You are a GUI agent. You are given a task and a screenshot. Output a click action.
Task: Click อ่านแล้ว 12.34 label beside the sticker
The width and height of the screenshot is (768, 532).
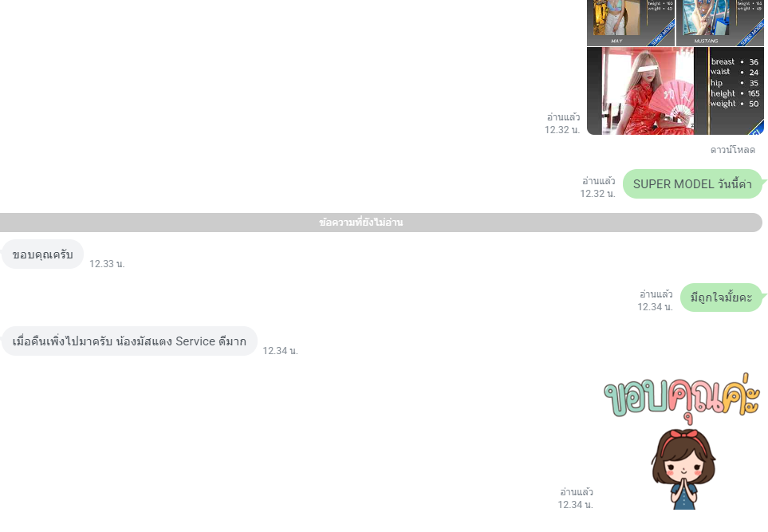576,499
